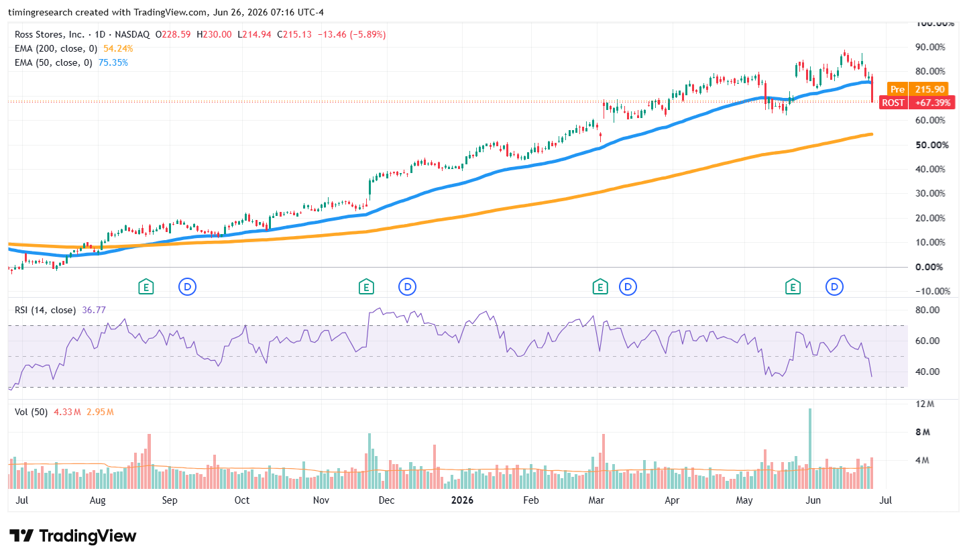Image resolution: width=967 pixels, height=560 pixels.
Task: Click 'Oct' on the time axis
Action: click(x=241, y=500)
